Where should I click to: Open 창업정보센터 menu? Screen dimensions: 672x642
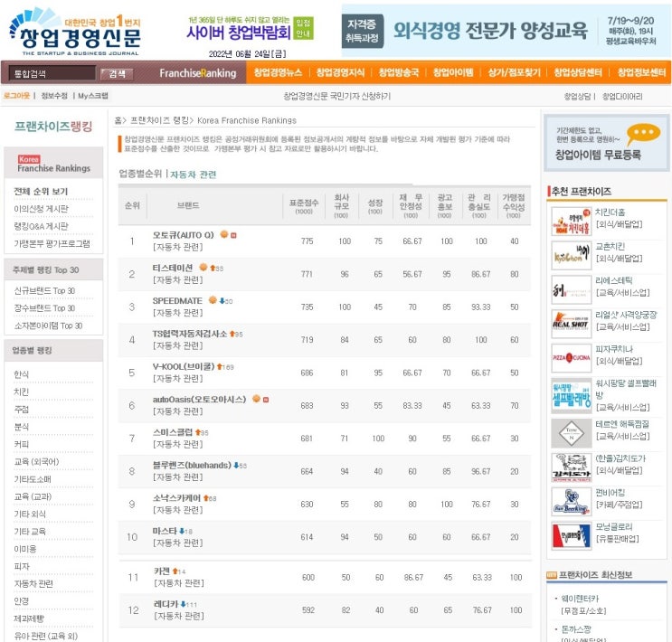[x=641, y=72]
